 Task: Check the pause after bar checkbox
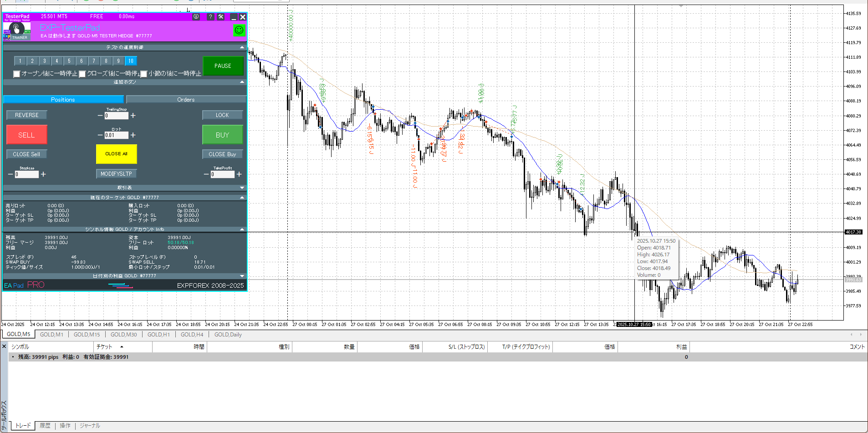[144, 74]
